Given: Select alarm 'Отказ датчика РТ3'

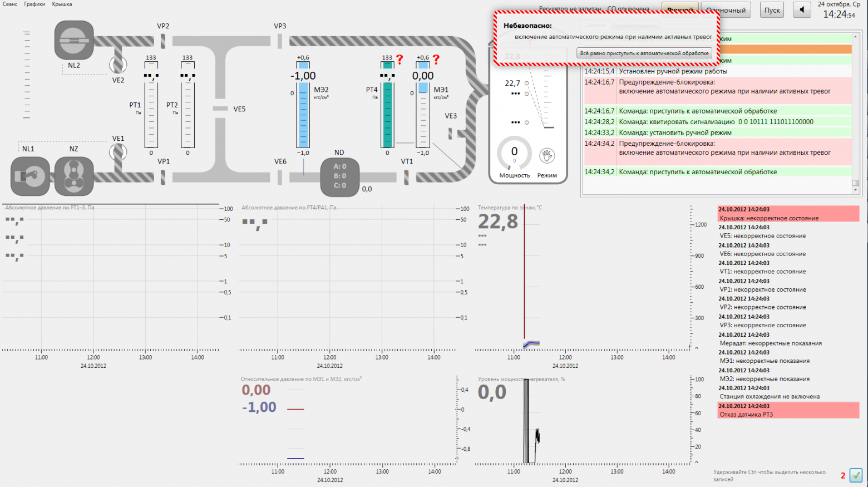Looking at the screenshot, I should pyautogui.click(x=788, y=410).
